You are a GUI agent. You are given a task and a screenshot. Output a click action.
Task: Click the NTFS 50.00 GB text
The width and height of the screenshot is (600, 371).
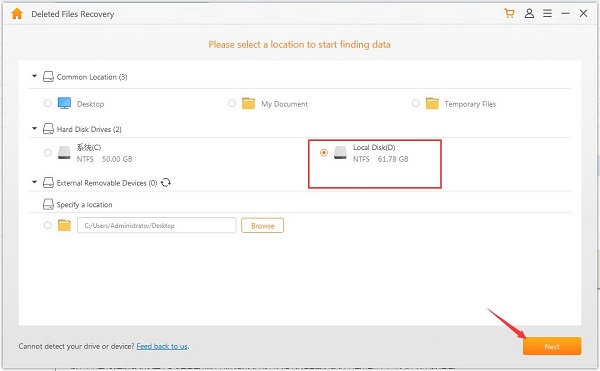pos(104,159)
